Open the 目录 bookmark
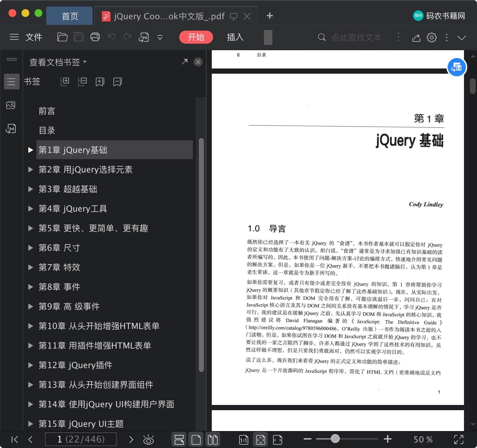Image resolution: width=477 pixels, height=448 pixels. click(x=47, y=130)
